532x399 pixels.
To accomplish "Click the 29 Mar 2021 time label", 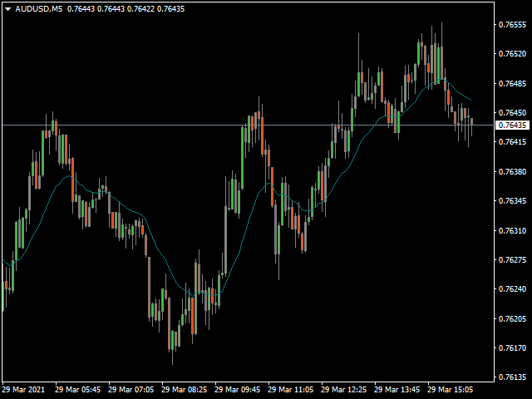I will [x=23, y=389].
